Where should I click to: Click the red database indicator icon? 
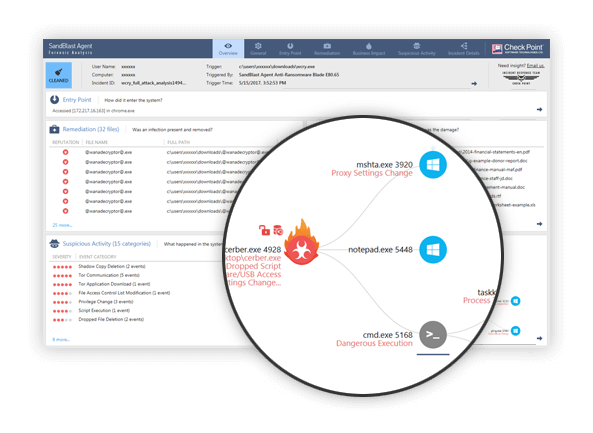coord(278,230)
